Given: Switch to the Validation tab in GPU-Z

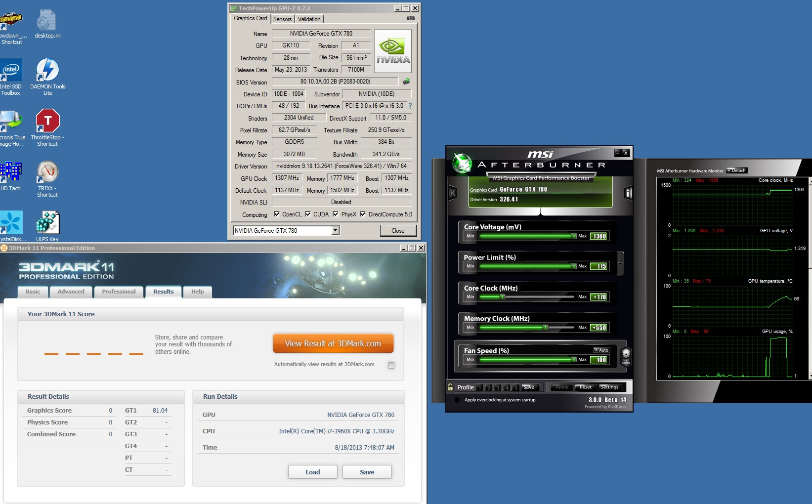Looking at the screenshot, I should (x=309, y=19).
